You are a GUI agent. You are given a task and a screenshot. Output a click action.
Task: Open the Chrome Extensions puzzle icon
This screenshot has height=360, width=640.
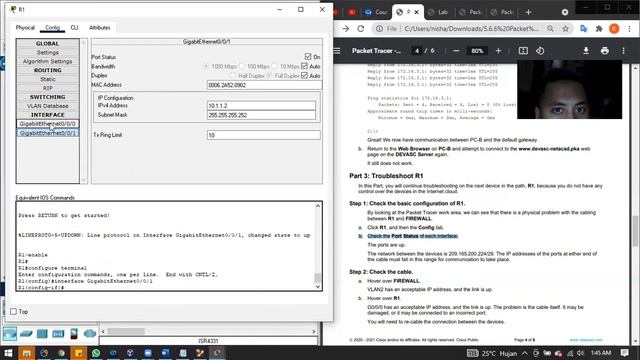[599, 29]
